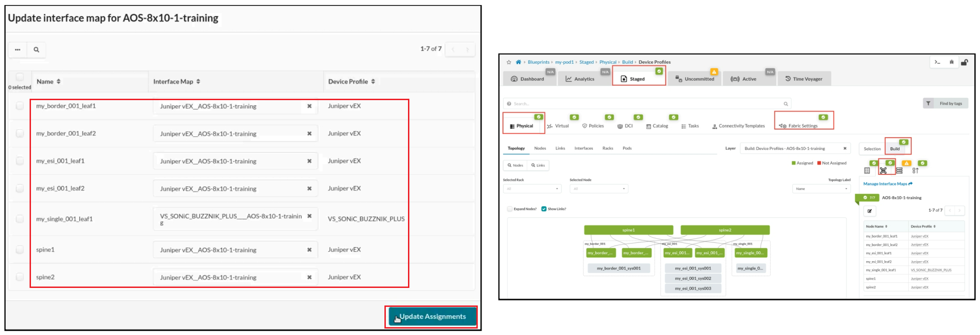
Task: Click the blueprint search input field
Action: tap(647, 104)
